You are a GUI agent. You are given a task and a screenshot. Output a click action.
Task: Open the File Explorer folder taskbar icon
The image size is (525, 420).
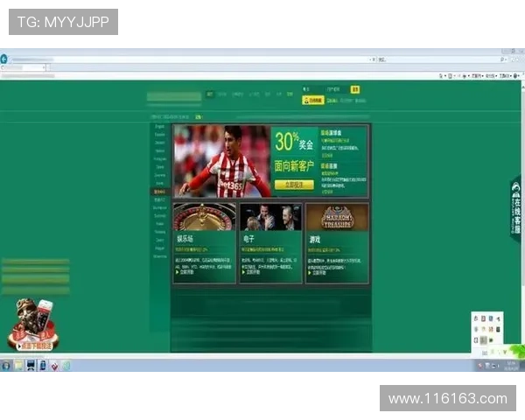18,366
